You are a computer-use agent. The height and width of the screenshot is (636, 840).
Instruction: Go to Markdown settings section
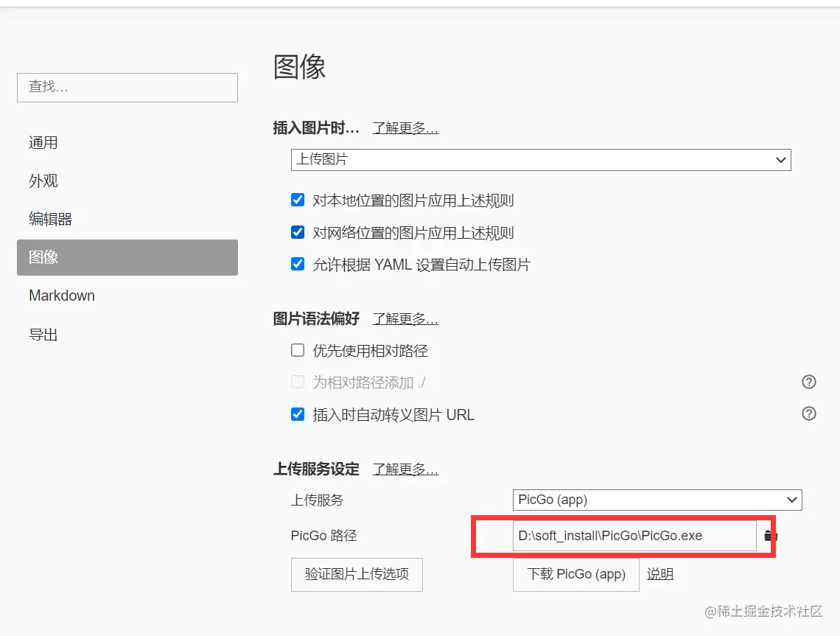(127, 296)
